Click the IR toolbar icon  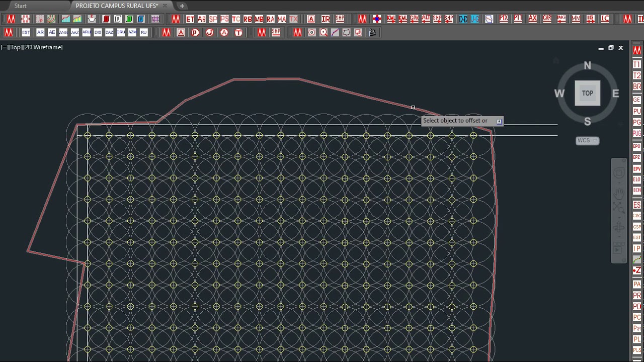[326, 19]
